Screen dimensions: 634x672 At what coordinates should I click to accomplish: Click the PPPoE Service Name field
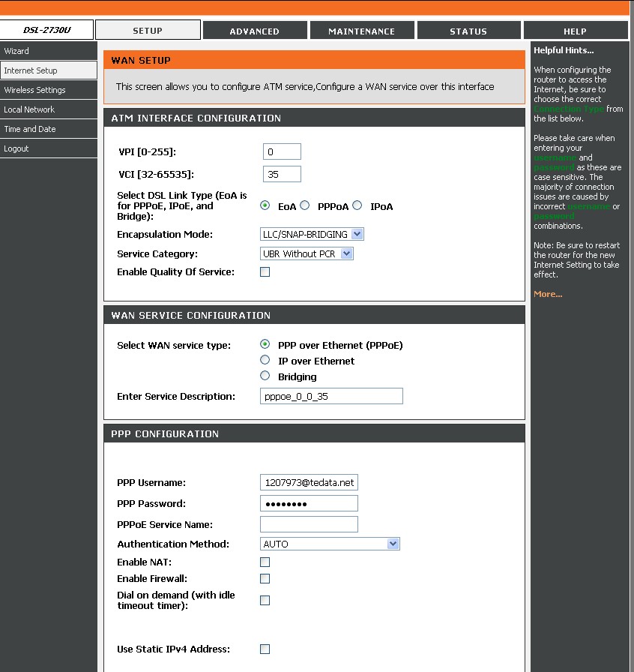[x=309, y=524]
